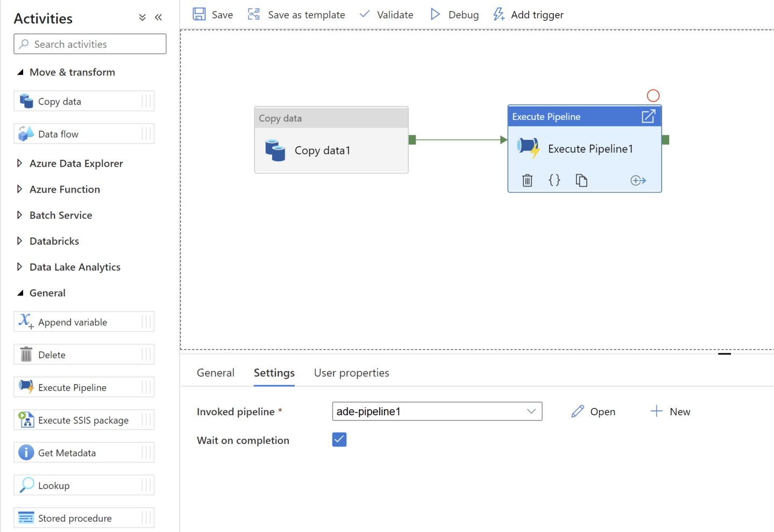Collapse the Activities panel with double chevron left
This screenshot has width=774, height=532.
point(158,17)
